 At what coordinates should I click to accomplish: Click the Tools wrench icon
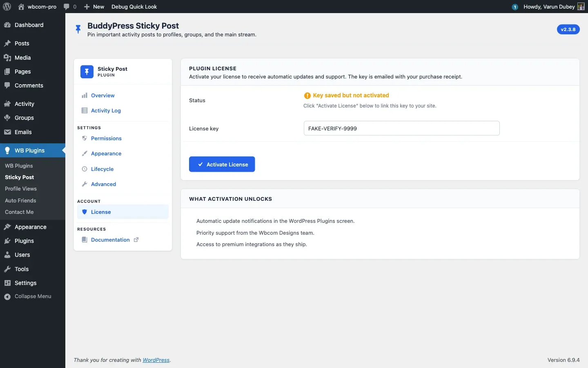[7, 269]
